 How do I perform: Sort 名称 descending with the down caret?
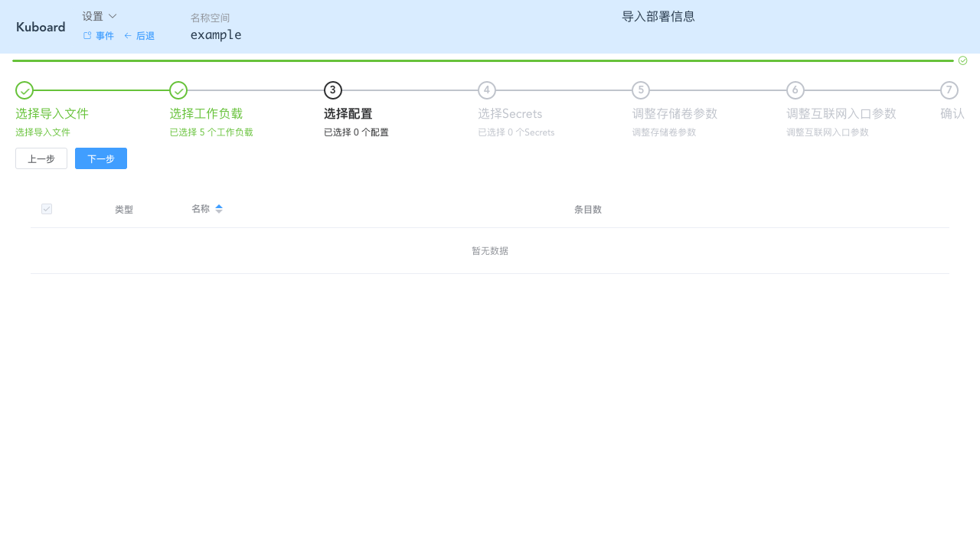click(x=219, y=211)
